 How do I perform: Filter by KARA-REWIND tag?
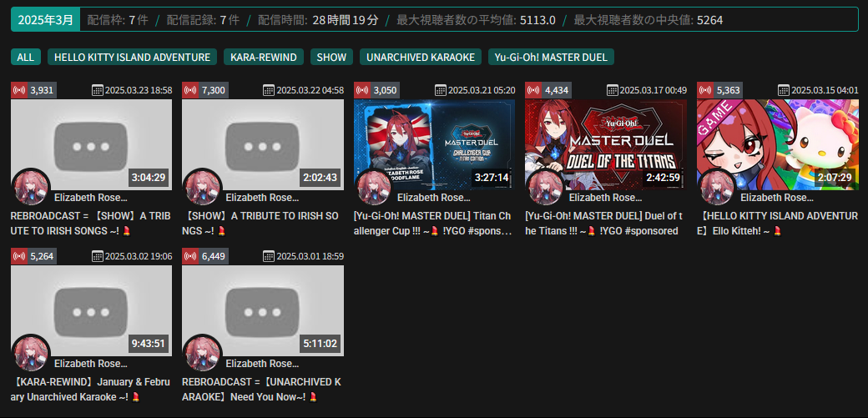tap(264, 57)
